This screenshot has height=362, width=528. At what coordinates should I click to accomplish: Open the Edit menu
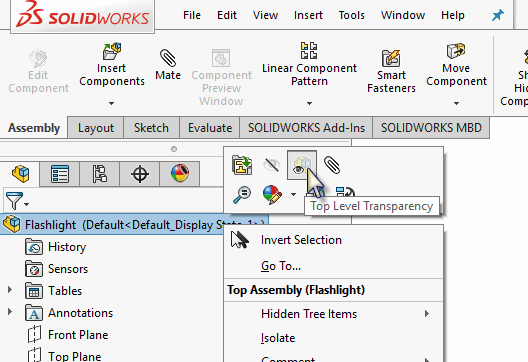pos(227,15)
